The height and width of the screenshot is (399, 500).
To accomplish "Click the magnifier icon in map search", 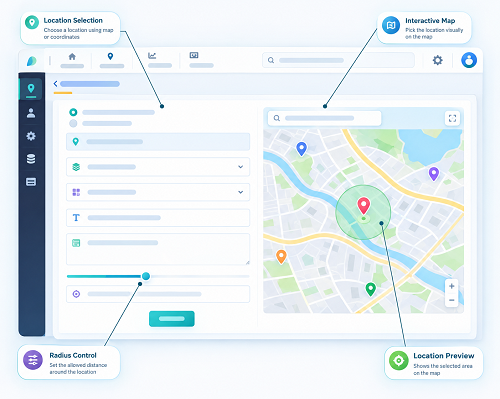I will point(277,118).
